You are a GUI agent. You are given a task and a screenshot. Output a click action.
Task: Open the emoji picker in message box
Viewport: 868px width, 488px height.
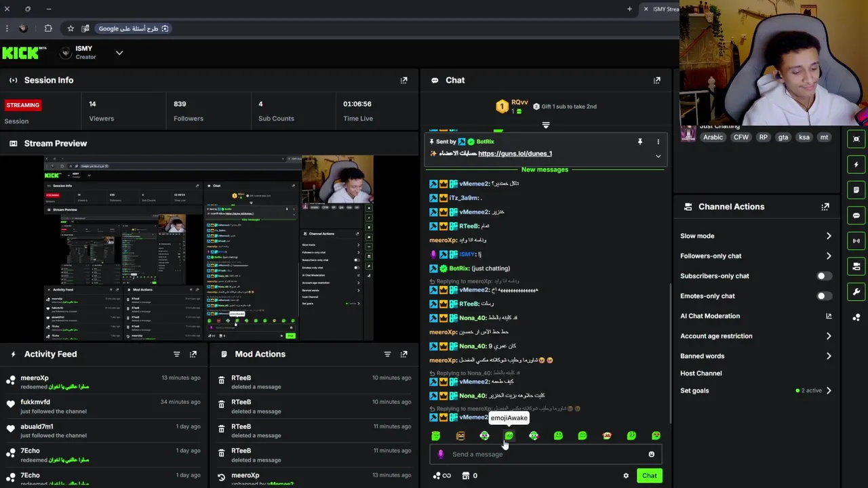point(652,454)
